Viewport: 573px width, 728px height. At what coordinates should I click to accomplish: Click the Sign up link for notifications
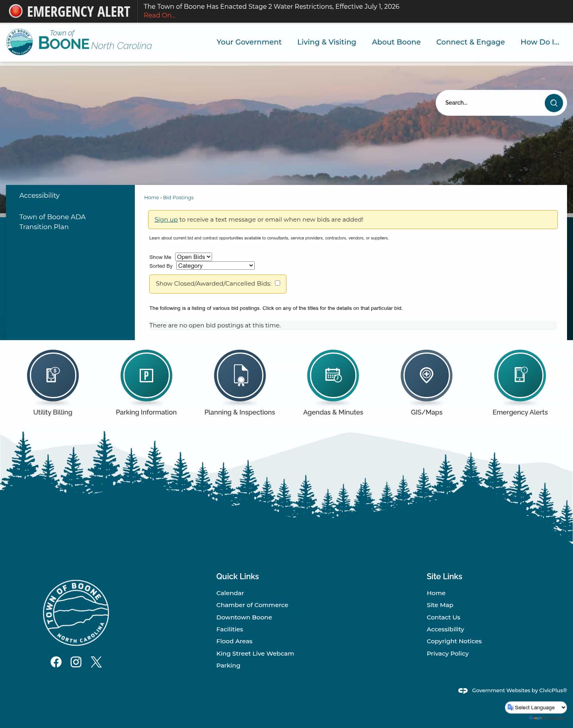click(166, 219)
